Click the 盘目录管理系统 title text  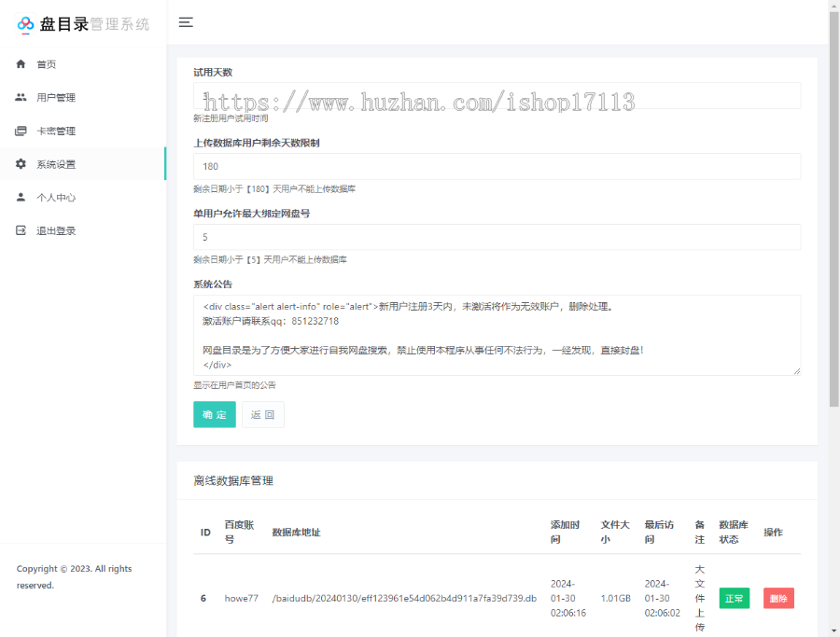[94, 24]
